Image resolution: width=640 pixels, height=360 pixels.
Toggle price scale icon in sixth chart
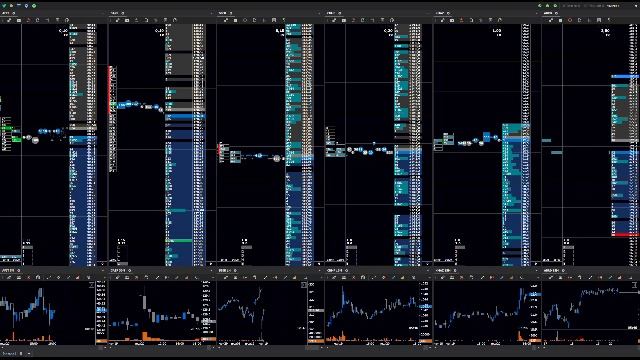(635, 284)
